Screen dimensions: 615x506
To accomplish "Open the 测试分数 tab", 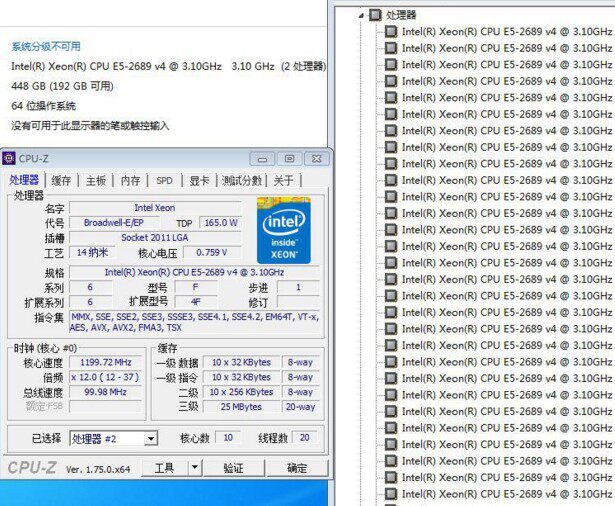I will pos(242,181).
